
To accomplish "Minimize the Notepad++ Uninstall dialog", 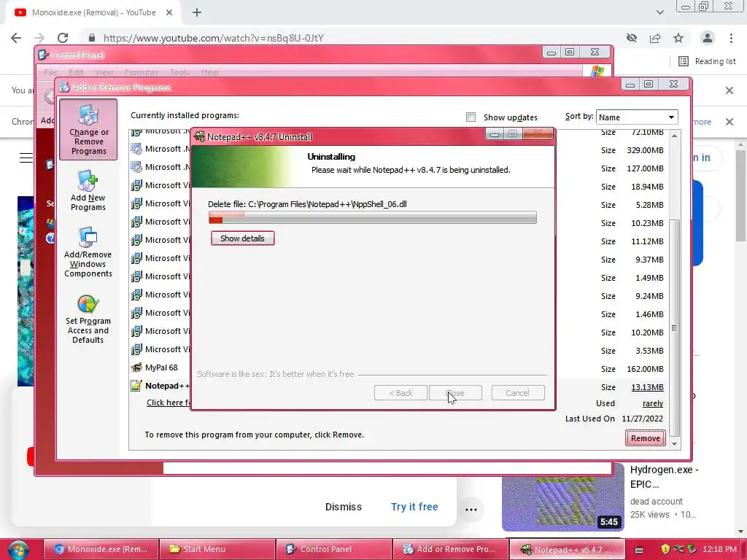I will pyautogui.click(x=495, y=134).
